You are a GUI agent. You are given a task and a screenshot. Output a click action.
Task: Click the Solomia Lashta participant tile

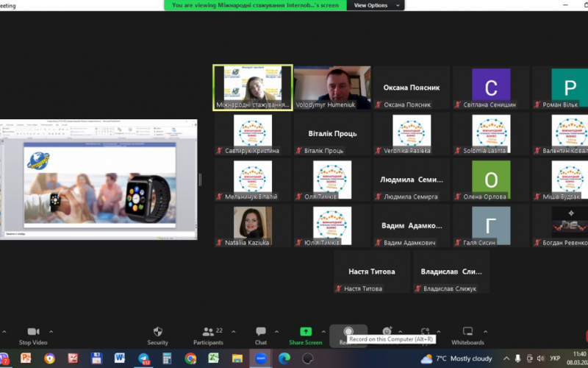click(x=491, y=134)
